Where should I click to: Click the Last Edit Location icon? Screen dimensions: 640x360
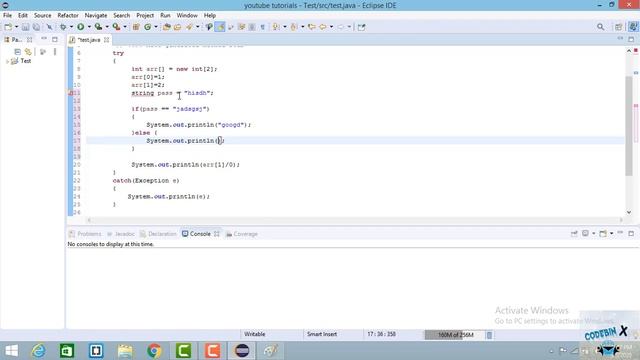coord(312,27)
